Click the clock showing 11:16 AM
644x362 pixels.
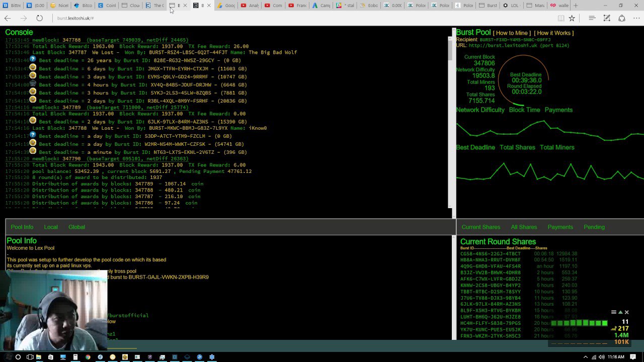(616, 357)
